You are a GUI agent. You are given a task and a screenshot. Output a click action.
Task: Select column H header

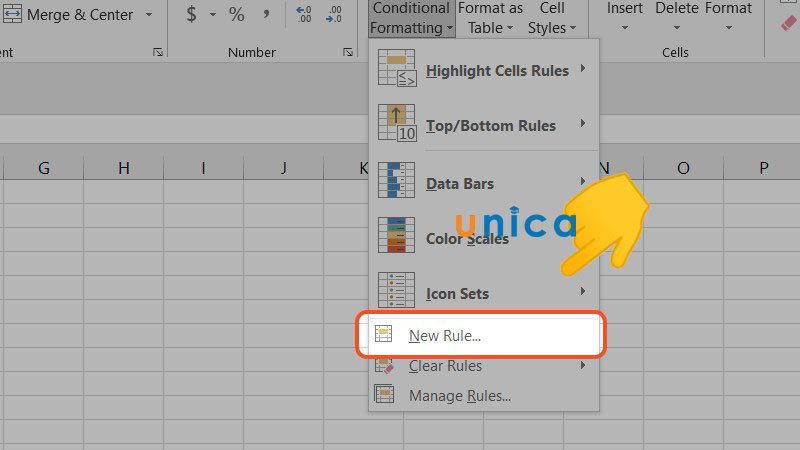coord(123,168)
